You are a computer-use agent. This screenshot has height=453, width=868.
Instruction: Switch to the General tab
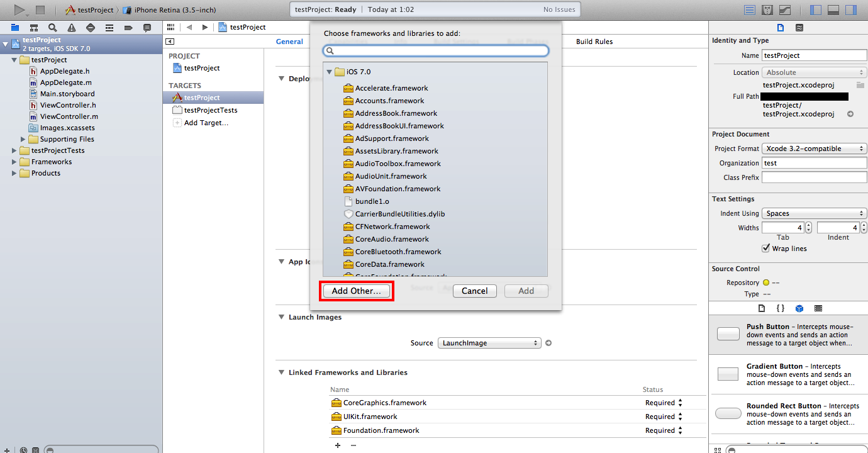289,42
